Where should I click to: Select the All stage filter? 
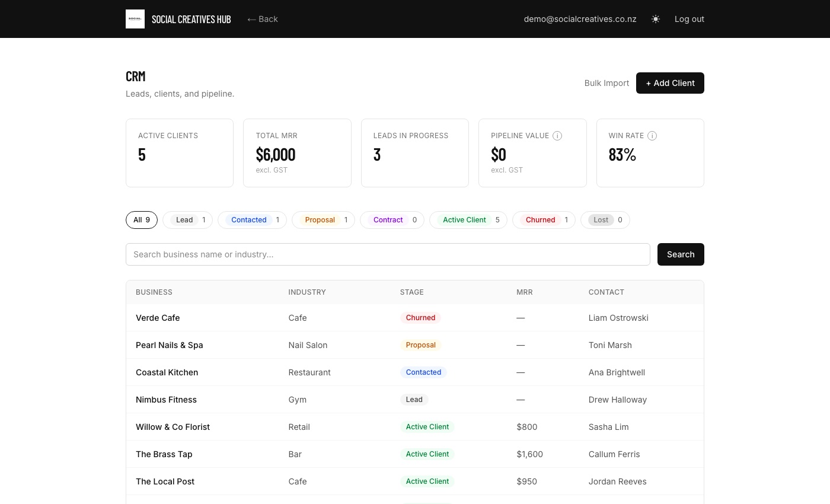pyautogui.click(x=142, y=220)
